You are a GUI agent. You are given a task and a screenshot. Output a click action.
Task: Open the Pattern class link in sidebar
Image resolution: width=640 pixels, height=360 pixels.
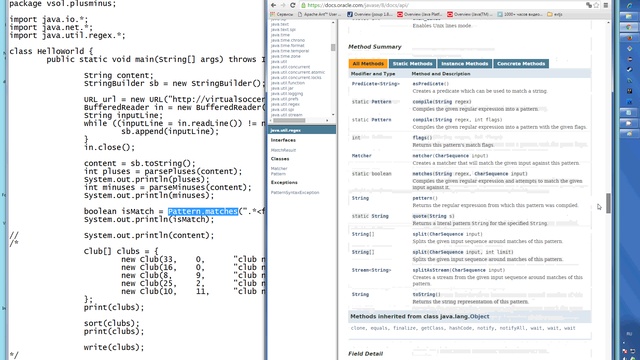click(x=278, y=174)
